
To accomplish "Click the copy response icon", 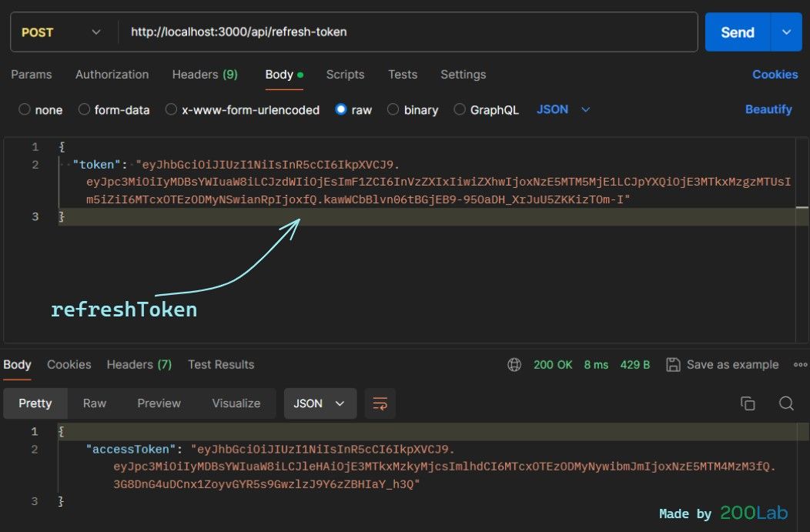I will (x=747, y=403).
